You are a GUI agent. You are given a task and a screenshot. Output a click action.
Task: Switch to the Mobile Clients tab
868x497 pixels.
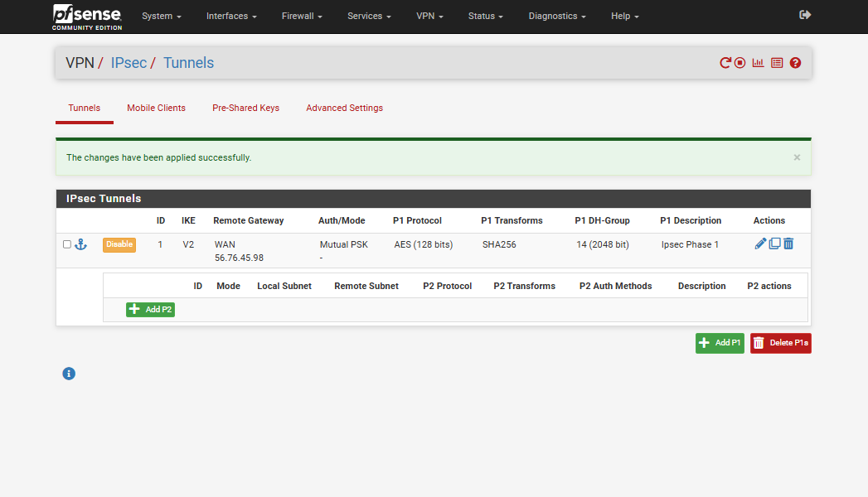pos(156,108)
